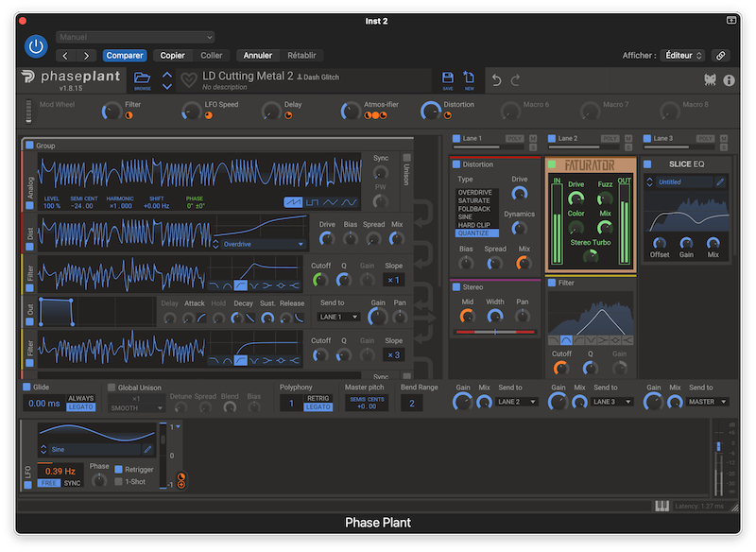Click Filter macro orange modulation indicator
Viewport: 756px width, 552px height.
coord(129,115)
